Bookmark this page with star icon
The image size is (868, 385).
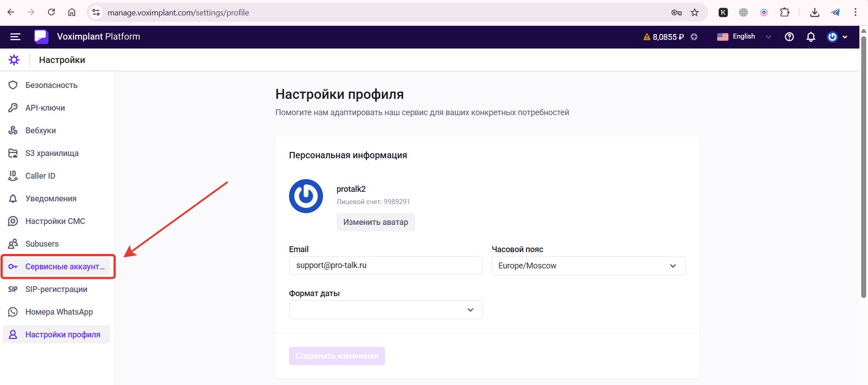tap(695, 13)
